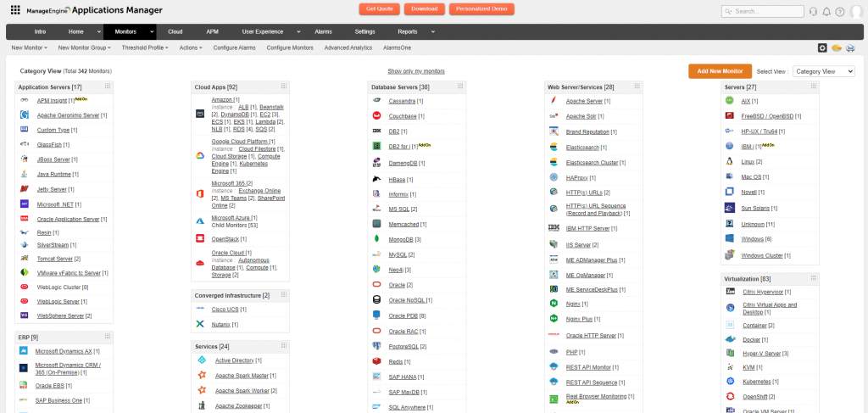Open Configure Alarms link
Viewport: 868px width, 413px height.
click(235, 48)
